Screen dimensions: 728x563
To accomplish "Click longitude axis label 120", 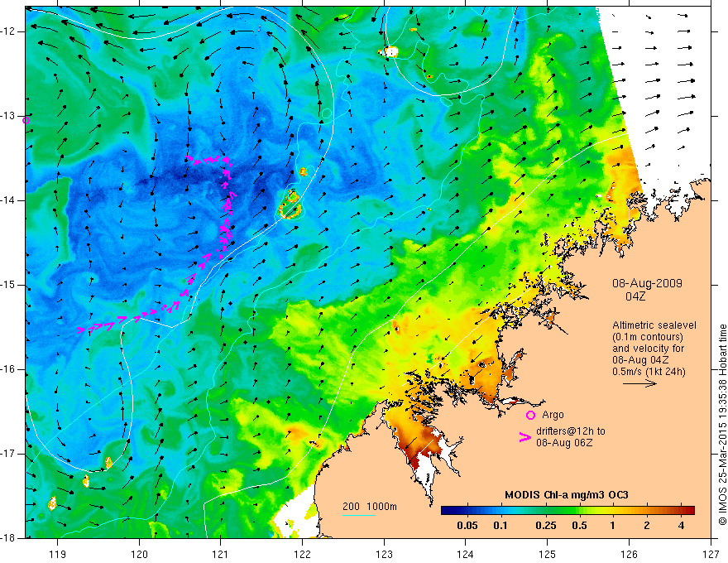I will (139, 554).
